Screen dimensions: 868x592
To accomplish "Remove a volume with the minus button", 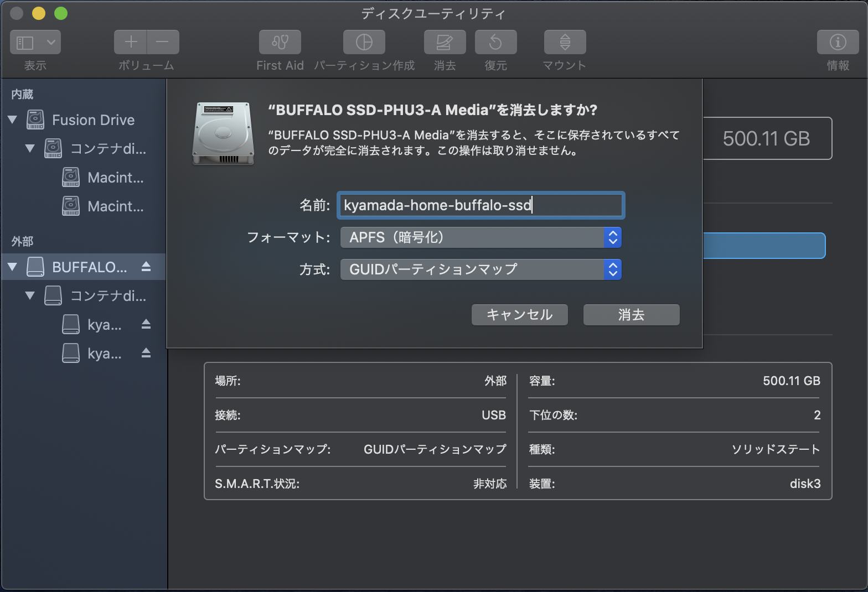I will coord(163,42).
